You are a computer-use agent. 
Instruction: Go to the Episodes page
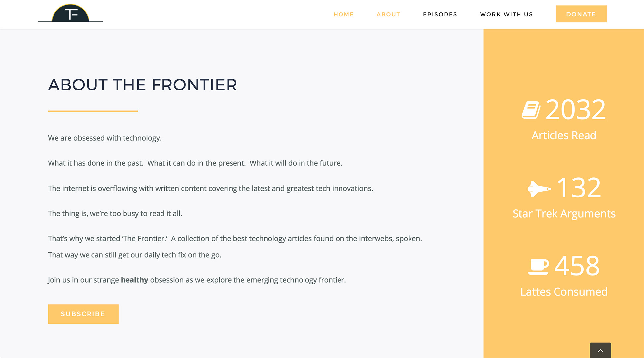[440, 14]
